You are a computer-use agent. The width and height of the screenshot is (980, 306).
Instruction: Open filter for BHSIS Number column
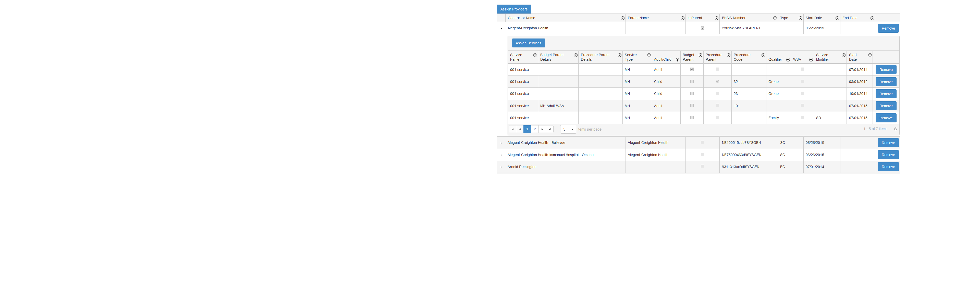(x=775, y=18)
